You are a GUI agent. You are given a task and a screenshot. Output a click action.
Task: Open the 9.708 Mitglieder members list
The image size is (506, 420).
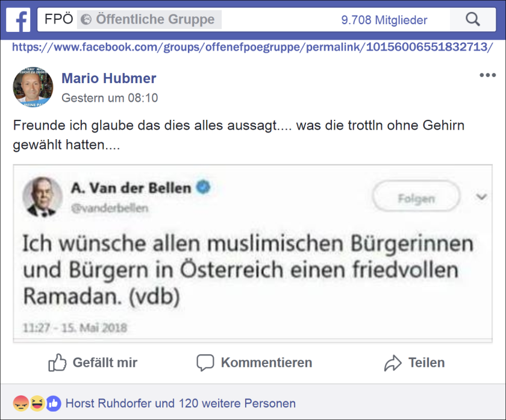(x=384, y=20)
